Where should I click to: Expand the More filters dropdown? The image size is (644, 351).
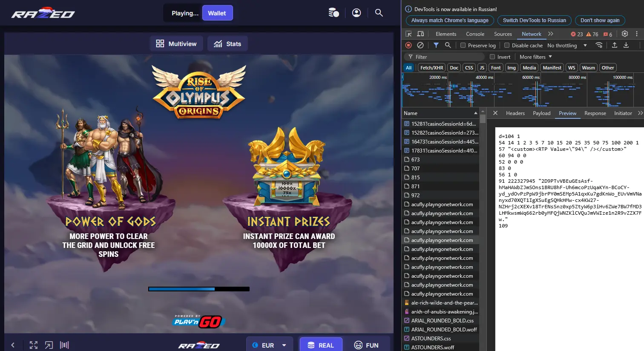point(536,57)
